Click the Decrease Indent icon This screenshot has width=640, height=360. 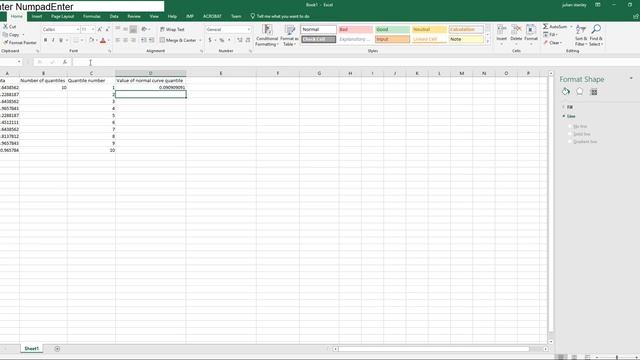pyautogui.click(x=144, y=40)
